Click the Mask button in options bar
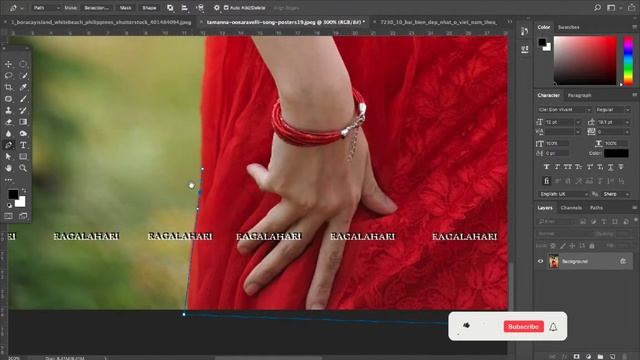 pyautogui.click(x=126, y=8)
